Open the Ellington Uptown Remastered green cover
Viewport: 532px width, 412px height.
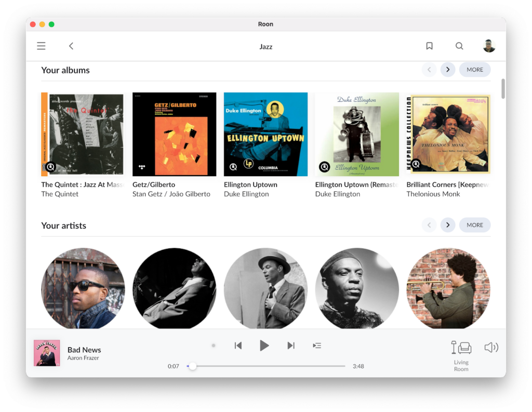click(357, 134)
